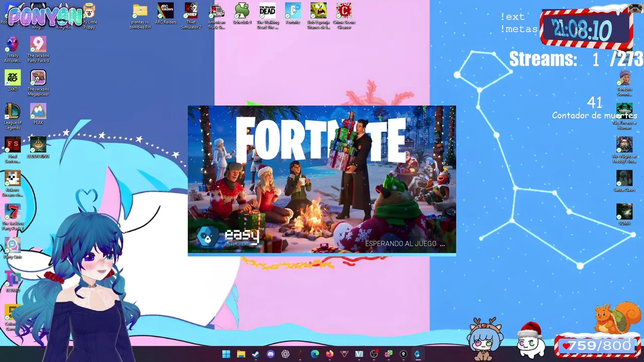
Task: Open 2XKO desktop shortcut
Action: [13, 81]
